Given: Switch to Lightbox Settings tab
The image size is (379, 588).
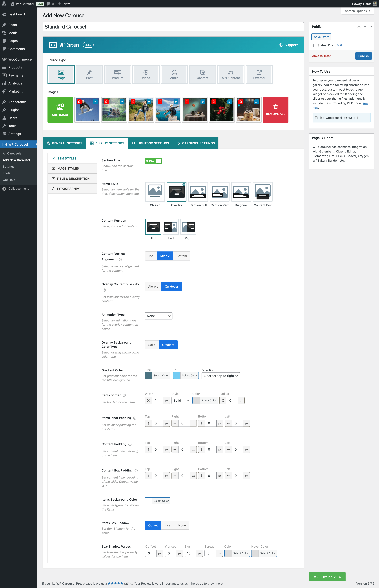Looking at the screenshot, I should [x=150, y=143].
